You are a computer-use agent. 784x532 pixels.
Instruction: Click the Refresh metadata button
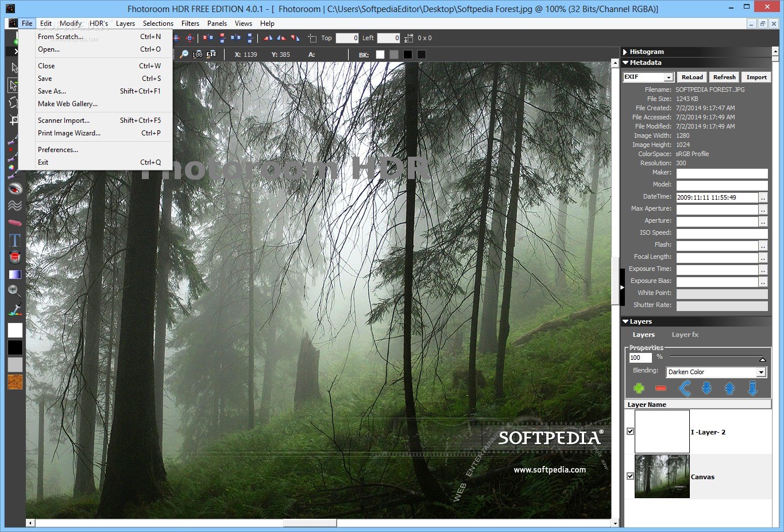point(724,77)
